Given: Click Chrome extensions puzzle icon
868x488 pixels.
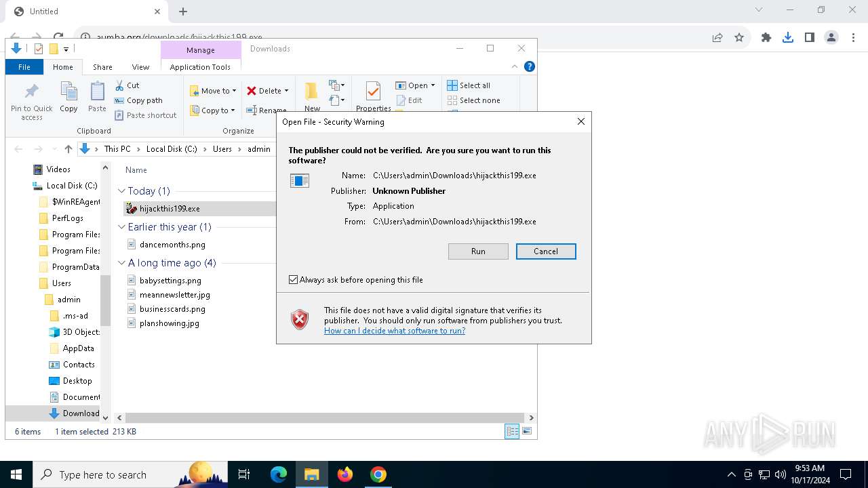Looking at the screenshot, I should [766, 38].
